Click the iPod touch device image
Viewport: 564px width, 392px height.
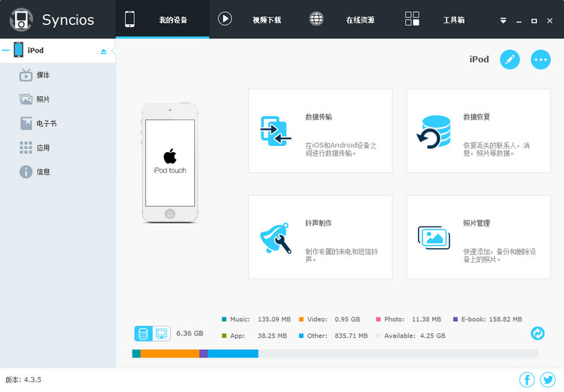[x=169, y=163]
